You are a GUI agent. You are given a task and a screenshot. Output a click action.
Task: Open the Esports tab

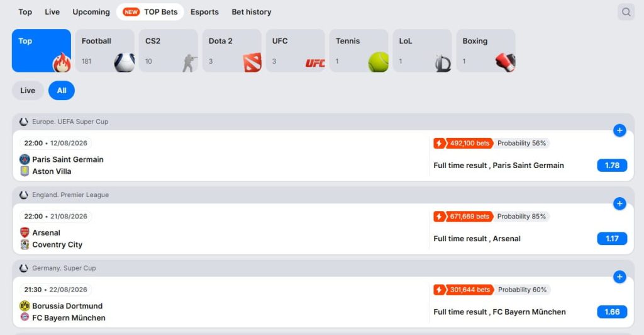204,12
